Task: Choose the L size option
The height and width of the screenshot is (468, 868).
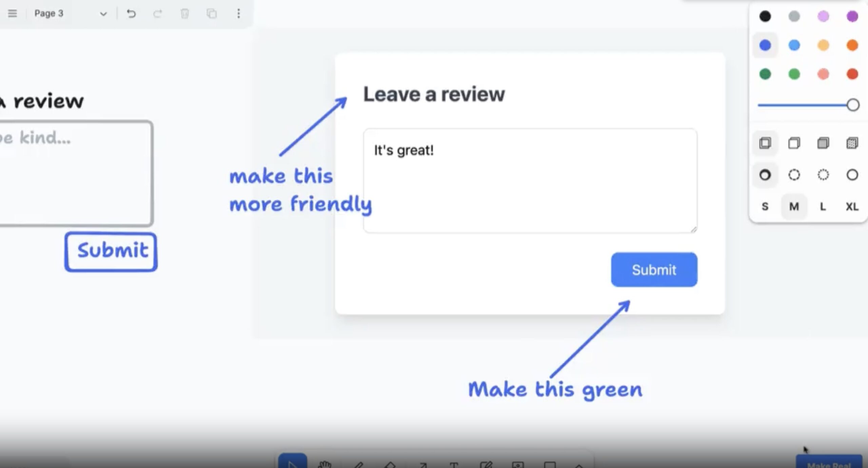Action: 823,207
